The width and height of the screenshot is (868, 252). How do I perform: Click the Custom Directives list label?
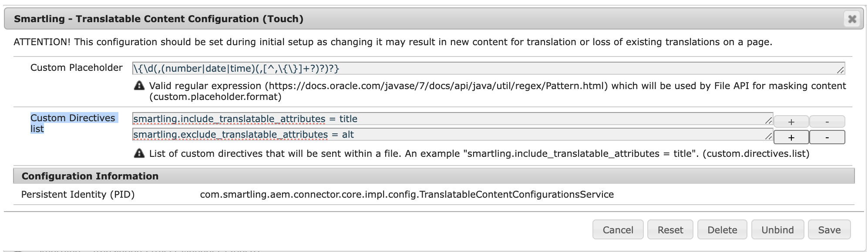(73, 123)
